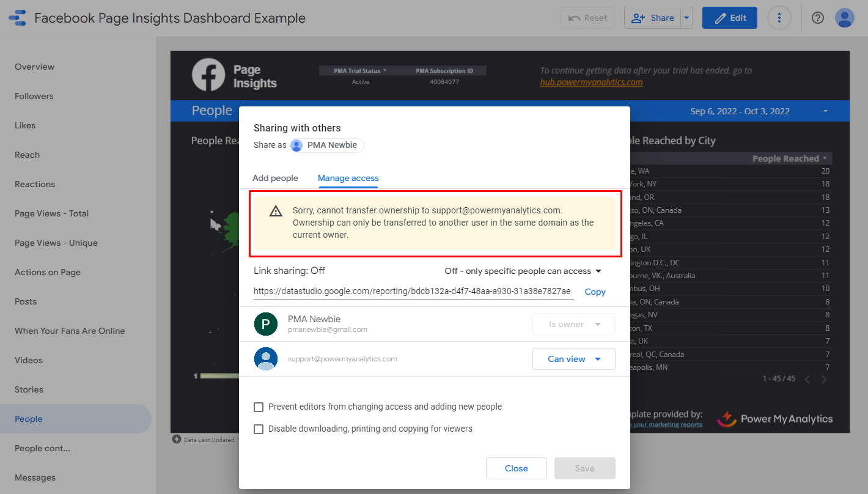Click PMA Newbie's green avatar icon

click(x=266, y=324)
